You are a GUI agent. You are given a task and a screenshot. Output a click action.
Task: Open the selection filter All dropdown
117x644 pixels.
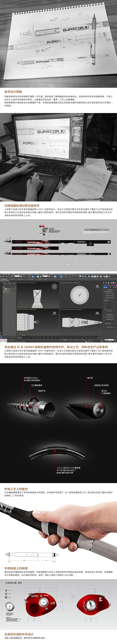(17, 276)
